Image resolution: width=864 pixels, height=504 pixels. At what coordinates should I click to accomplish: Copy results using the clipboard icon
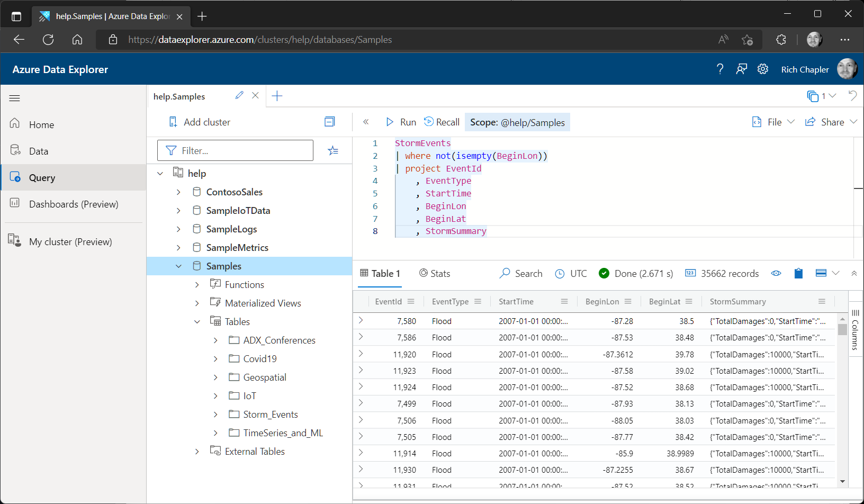[x=798, y=273]
